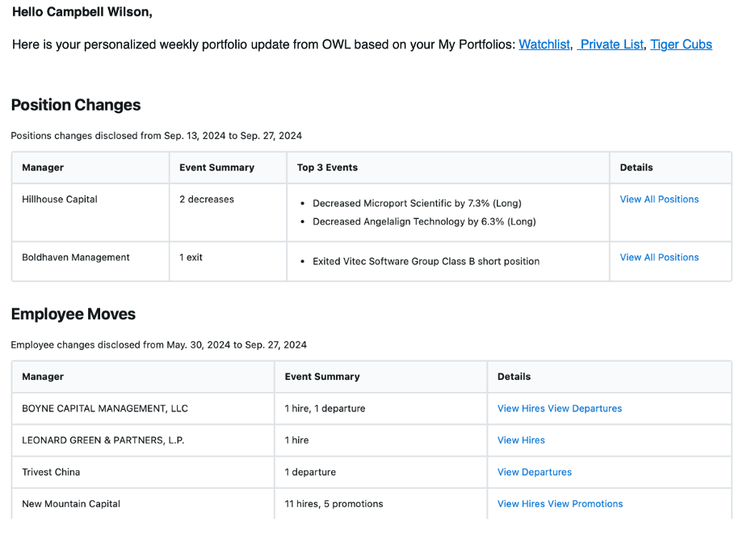Click the 'Top 3 Events' column header
Image resolution: width=756 pixels, height=548 pixels.
point(327,167)
